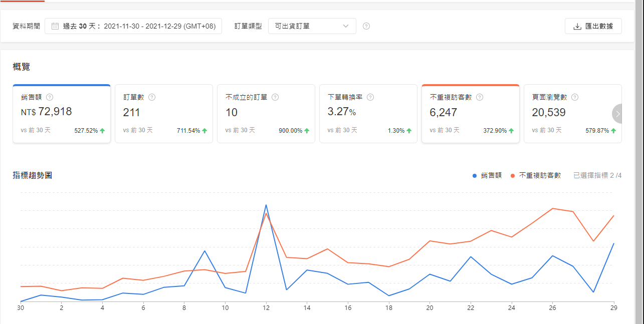Viewport: 644px width, 324px height.
Task: Click the 匯出數據 export button
Action: coord(593,26)
